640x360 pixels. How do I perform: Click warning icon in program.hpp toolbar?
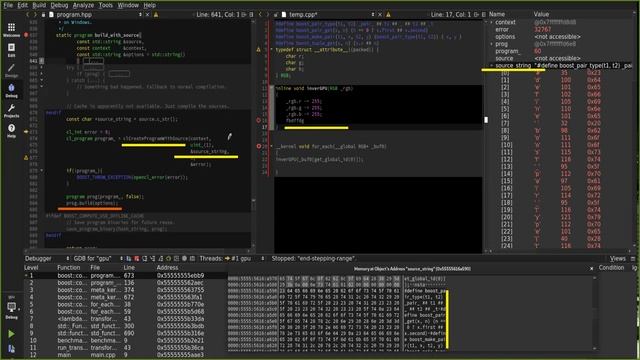click(156, 14)
